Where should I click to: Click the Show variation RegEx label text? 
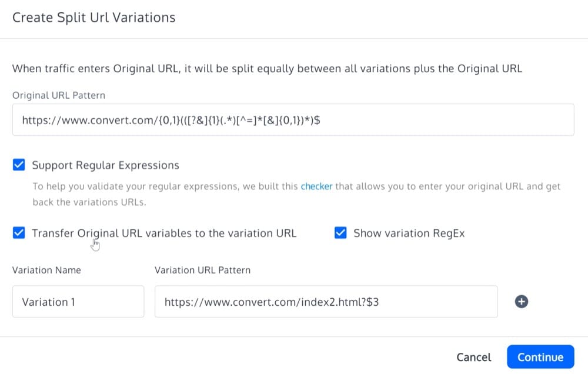point(409,233)
